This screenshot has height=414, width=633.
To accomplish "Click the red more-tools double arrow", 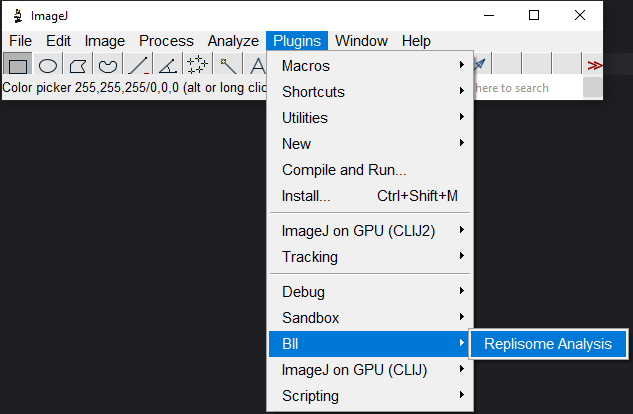I will [594, 65].
